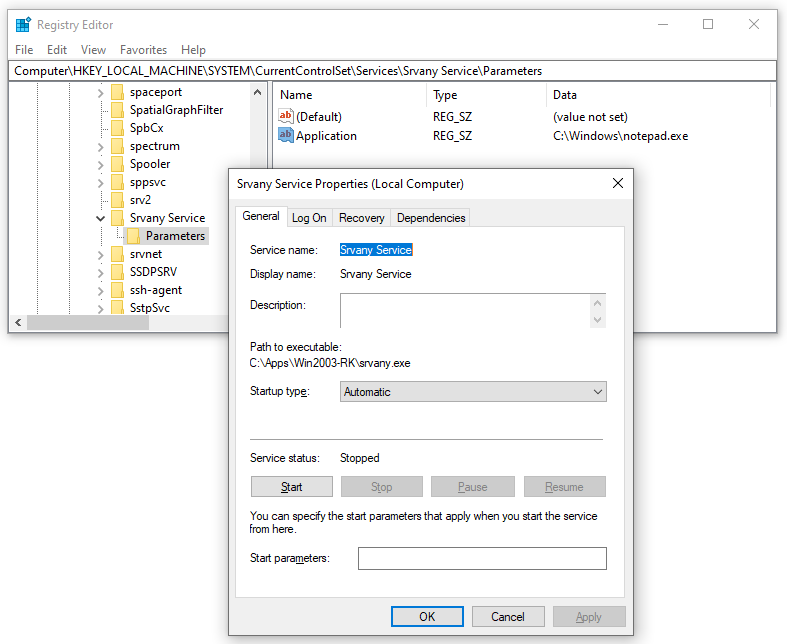Click the C:\Apps\Win2003-RK\srvany.exe path text

pyautogui.click(x=330, y=363)
